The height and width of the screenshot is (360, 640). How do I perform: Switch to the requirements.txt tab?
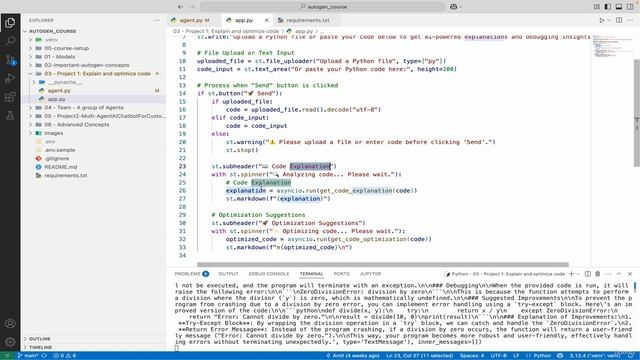308,20
